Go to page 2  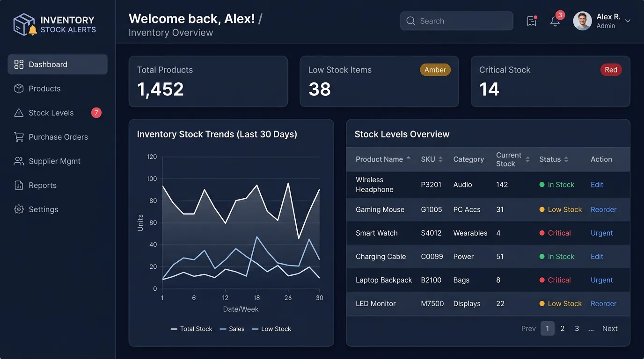(562, 329)
